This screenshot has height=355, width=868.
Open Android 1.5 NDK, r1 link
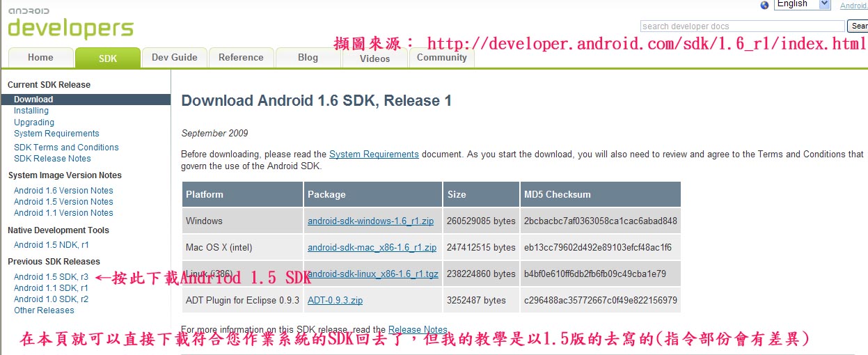coord(52,245)
